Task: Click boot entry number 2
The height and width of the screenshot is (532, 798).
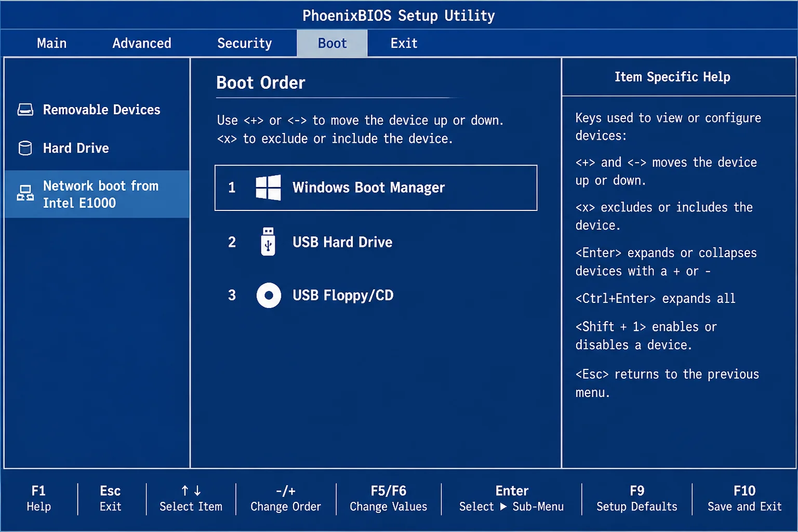Action: pos(232,242)
